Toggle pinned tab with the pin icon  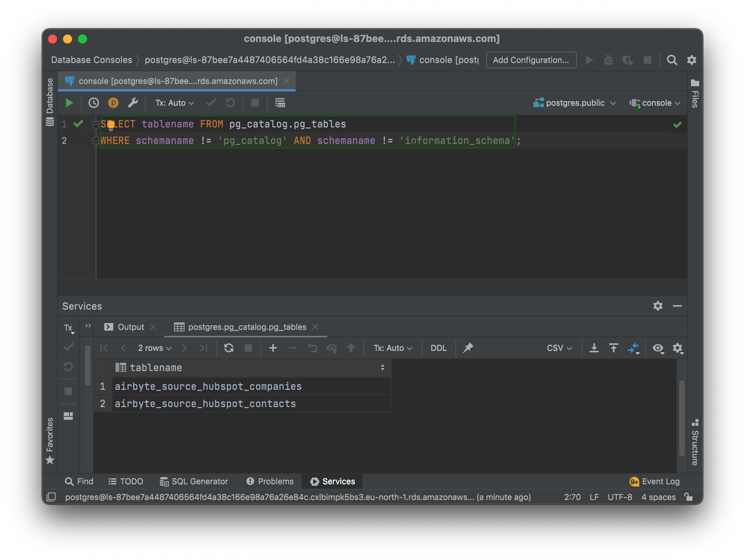(x=468, y=348)
